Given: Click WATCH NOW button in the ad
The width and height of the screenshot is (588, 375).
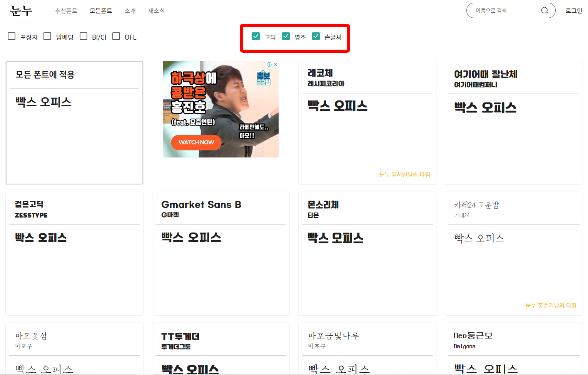Looking at the screenshot, I should tap(196, 142).
